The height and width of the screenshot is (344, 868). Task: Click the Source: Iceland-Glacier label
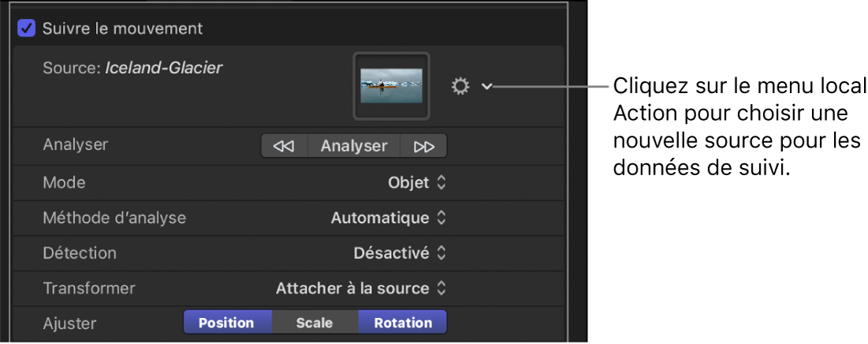[x=132, y=69]
